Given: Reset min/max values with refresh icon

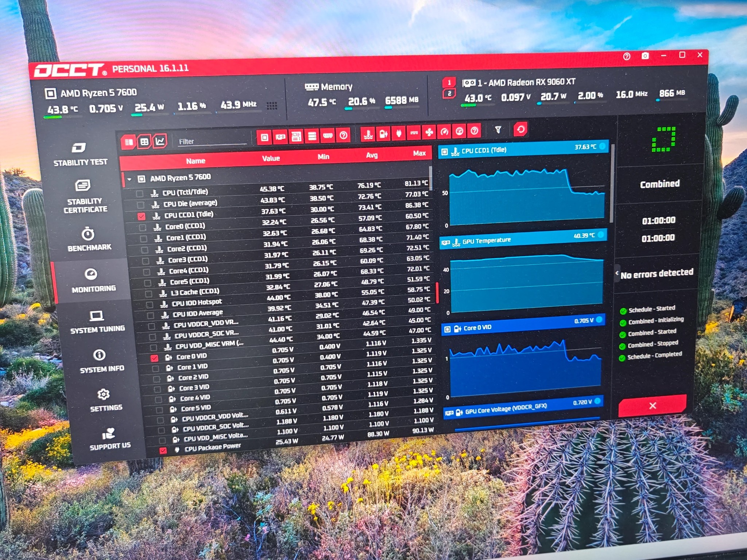Looking at the screenshot, I should tap(520, 129).
